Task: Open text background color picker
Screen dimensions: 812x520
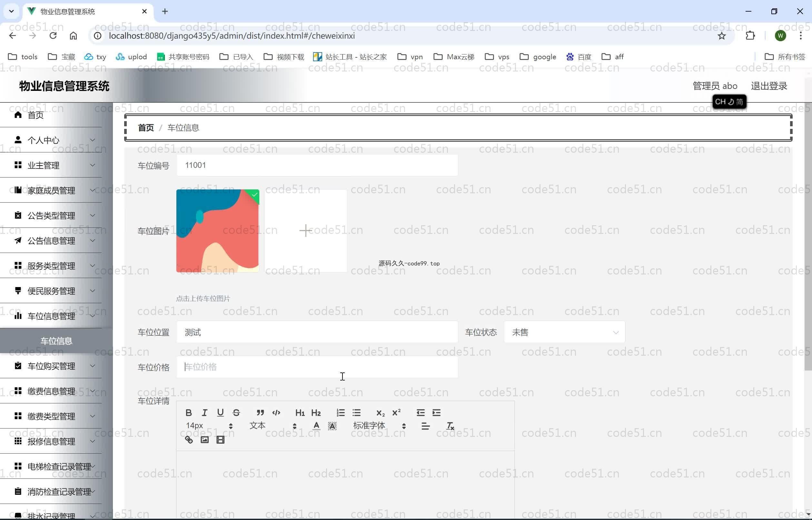Action: [332, 426]
